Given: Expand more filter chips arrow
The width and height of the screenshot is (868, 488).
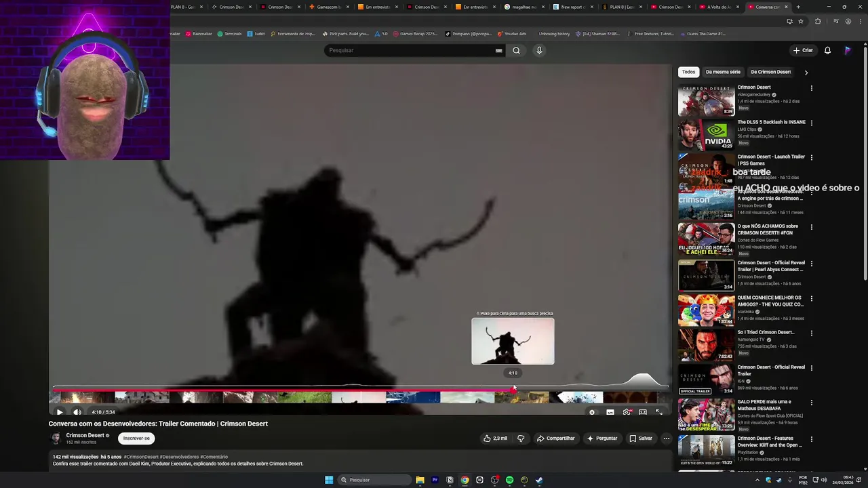Looking at the screenshot, I should pos(806,72).
